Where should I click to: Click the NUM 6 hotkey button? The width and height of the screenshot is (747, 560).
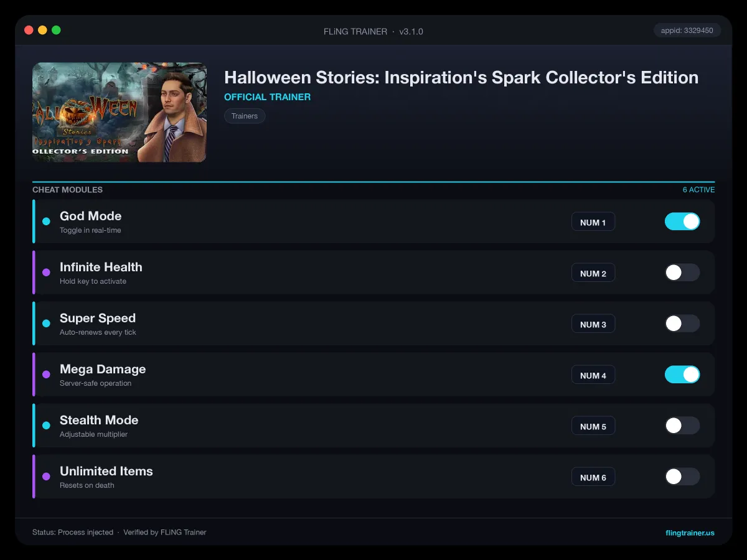tap(593, 477)
